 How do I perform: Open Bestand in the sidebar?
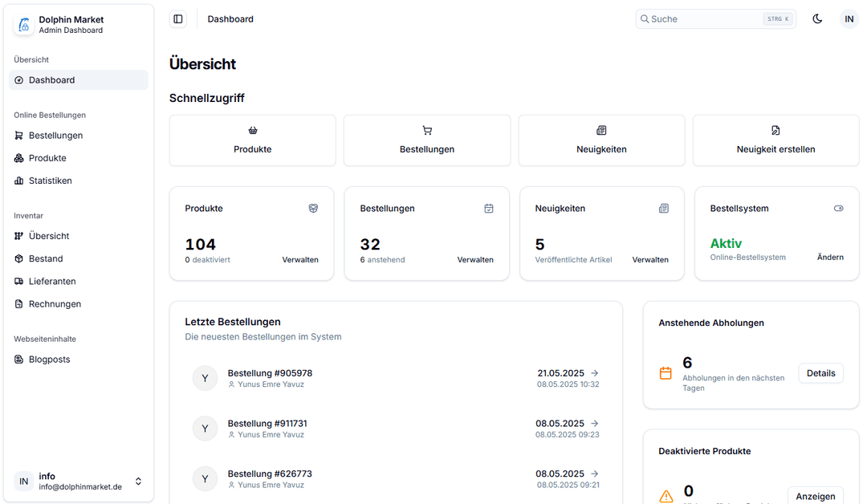[79, 258]
